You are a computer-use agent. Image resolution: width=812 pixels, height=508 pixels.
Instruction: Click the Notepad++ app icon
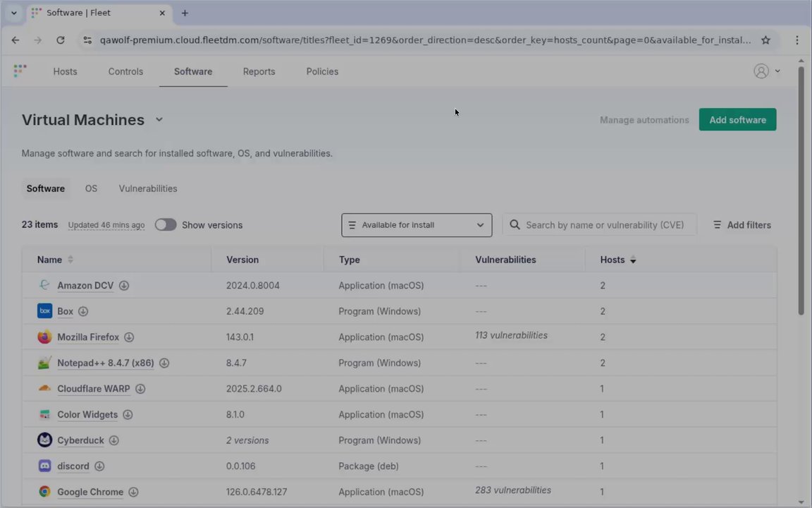[44, 363]
